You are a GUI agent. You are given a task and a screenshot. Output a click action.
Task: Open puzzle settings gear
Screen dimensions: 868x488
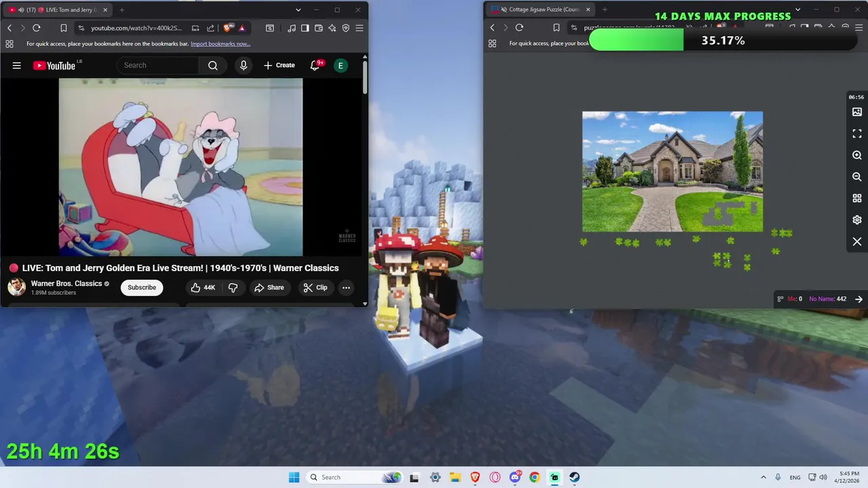tap(857, 220)
